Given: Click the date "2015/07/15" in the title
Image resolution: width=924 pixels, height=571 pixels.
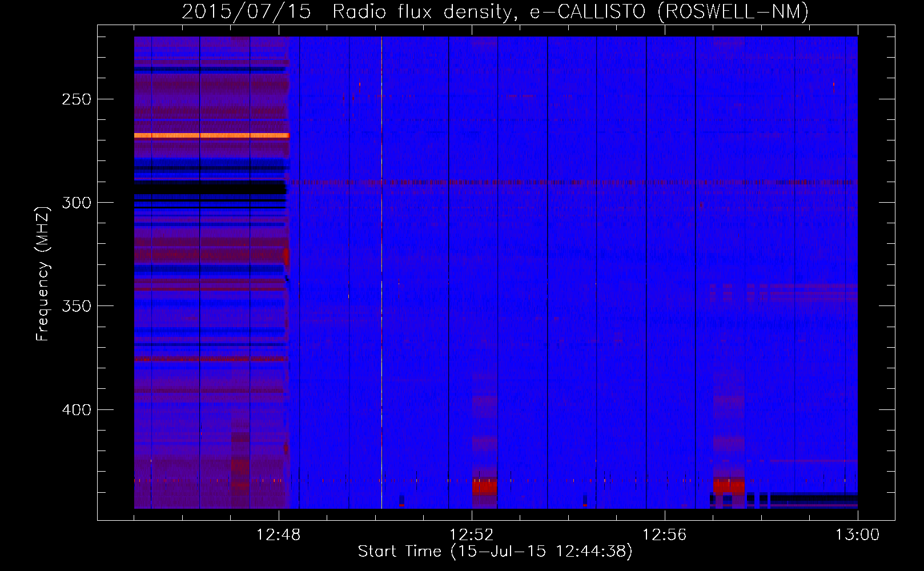Looking at the screenshot, I should coord(246,11).
